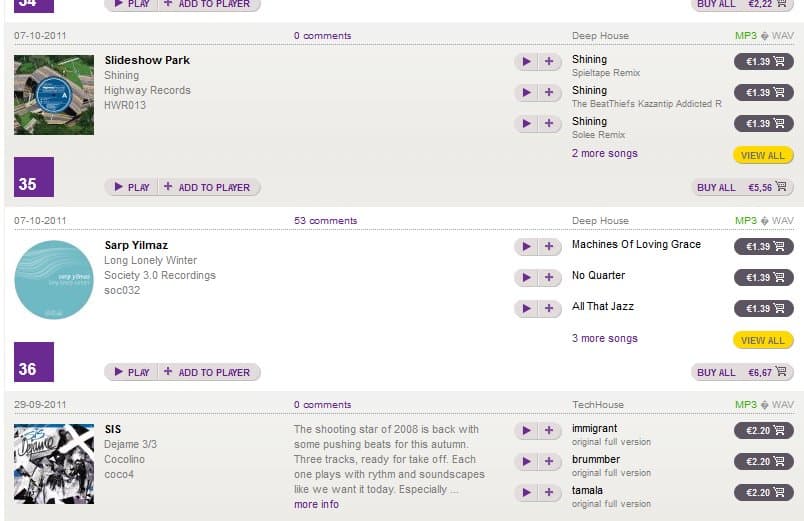Open Slideshow Park artist page
The height and width of the screenshot is (521, 804).
[x=147, y=60]
